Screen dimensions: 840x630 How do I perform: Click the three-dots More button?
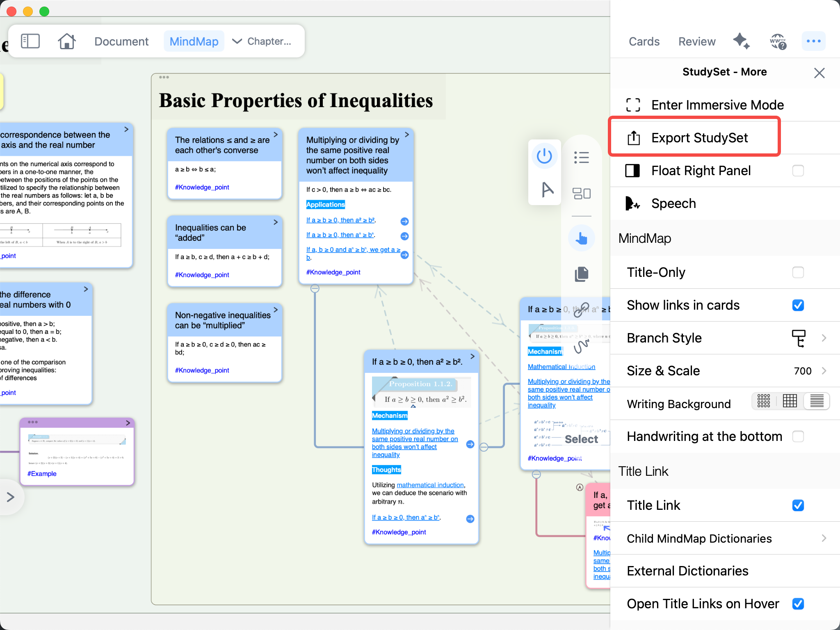coord(813,41)
